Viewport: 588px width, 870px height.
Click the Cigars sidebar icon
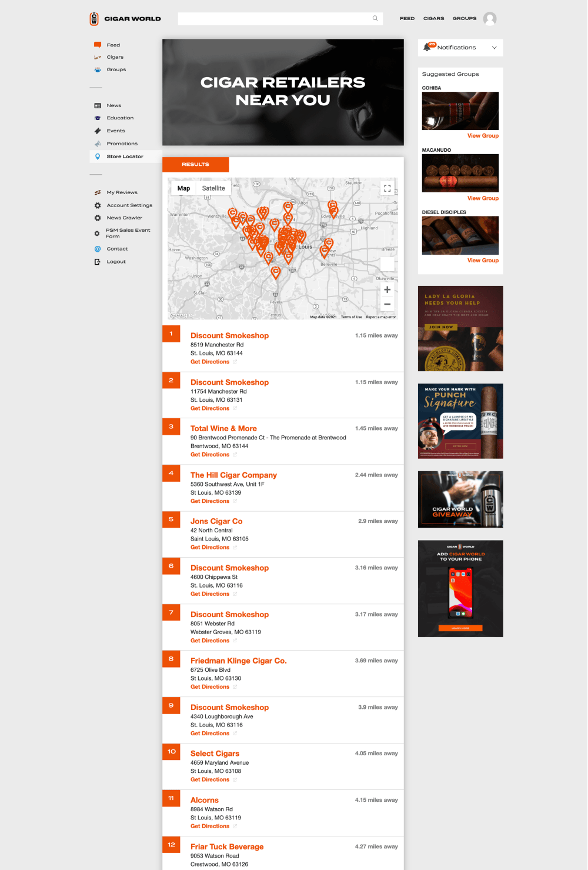point(98,57)
